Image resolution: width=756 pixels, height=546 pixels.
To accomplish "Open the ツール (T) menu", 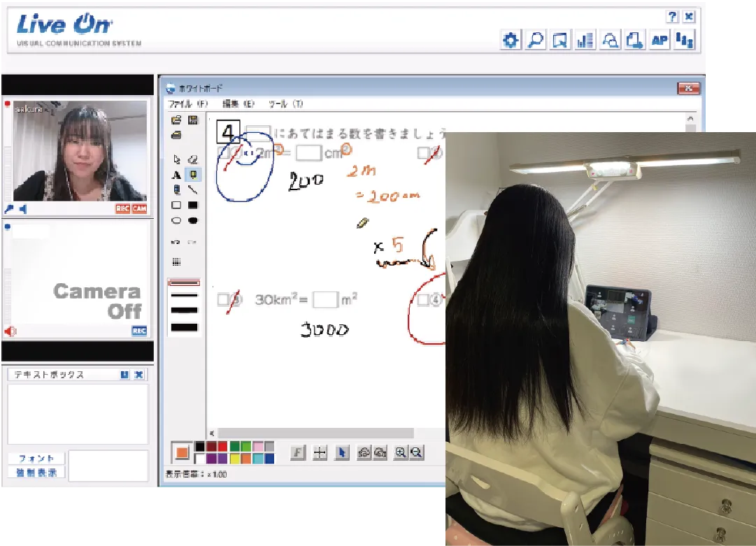I will click(285, 104).
